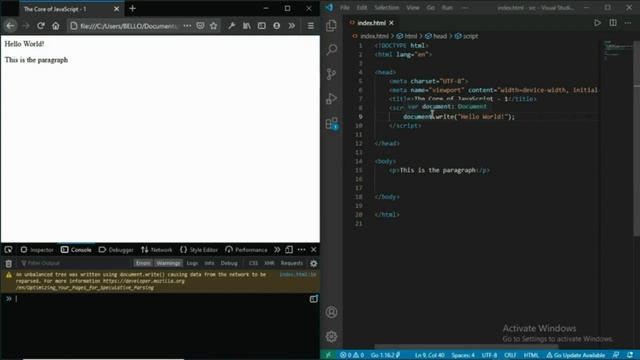Open VS Code Extensions view
The height and width of the screenshot is (360, 640).
[331, 123]
